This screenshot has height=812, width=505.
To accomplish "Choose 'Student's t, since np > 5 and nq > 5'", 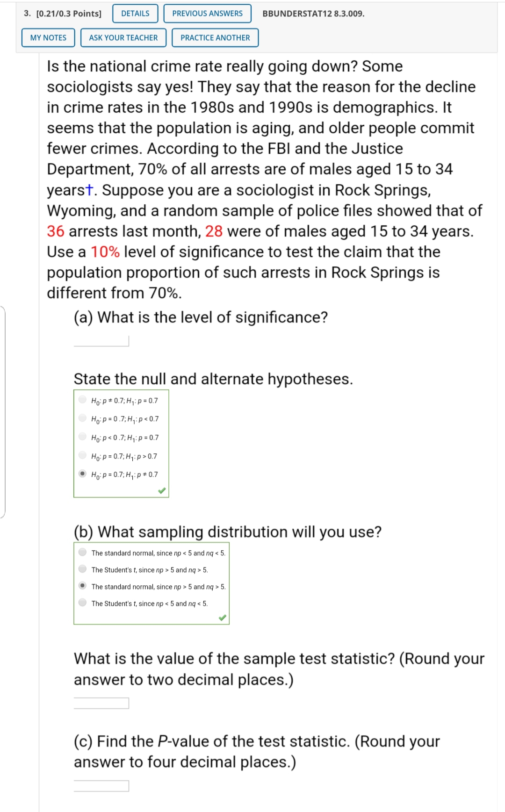I will [x=82, y=569].
